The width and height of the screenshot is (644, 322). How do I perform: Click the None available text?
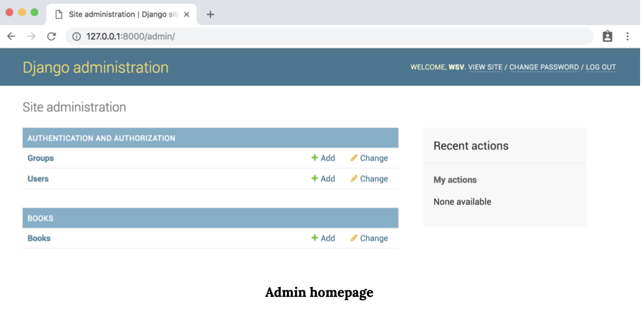coord(462,202)
